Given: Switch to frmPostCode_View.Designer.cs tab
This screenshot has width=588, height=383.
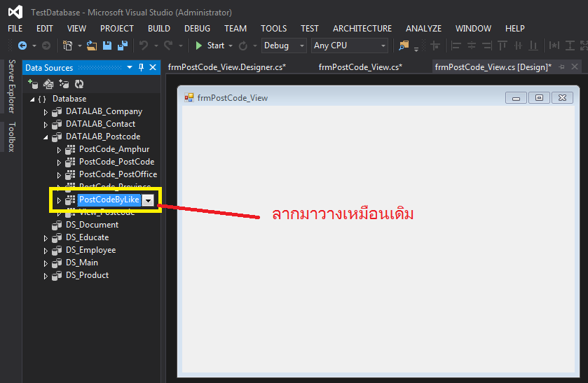Looking at the screenshot, I should 227,67.
